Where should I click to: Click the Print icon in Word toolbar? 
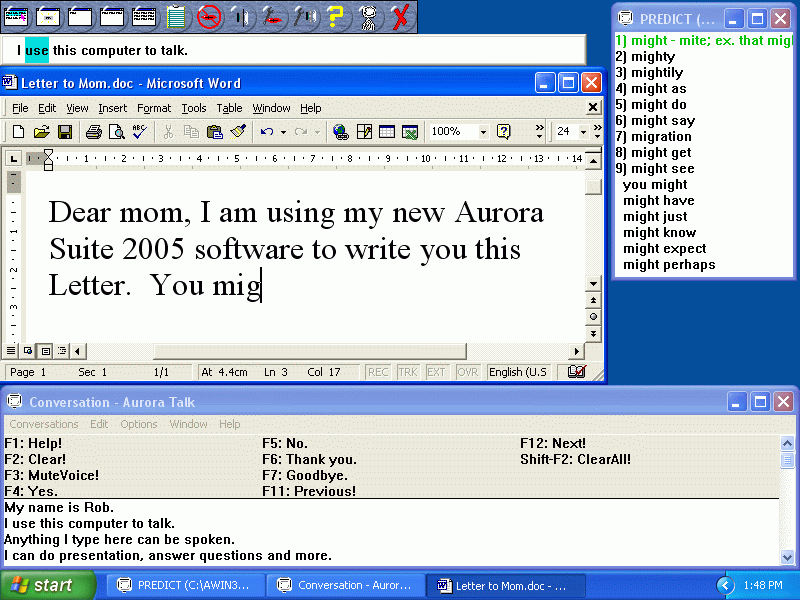[x=94, y=132]
